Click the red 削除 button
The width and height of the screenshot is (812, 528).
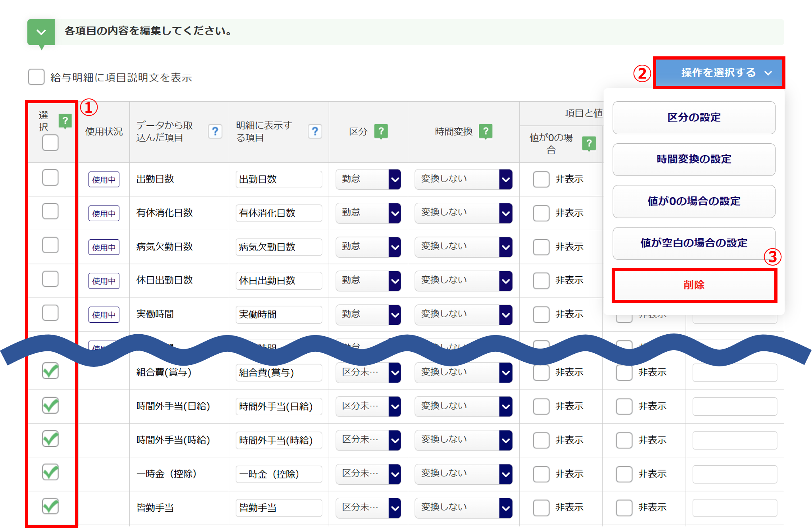(x=693, y=285)
